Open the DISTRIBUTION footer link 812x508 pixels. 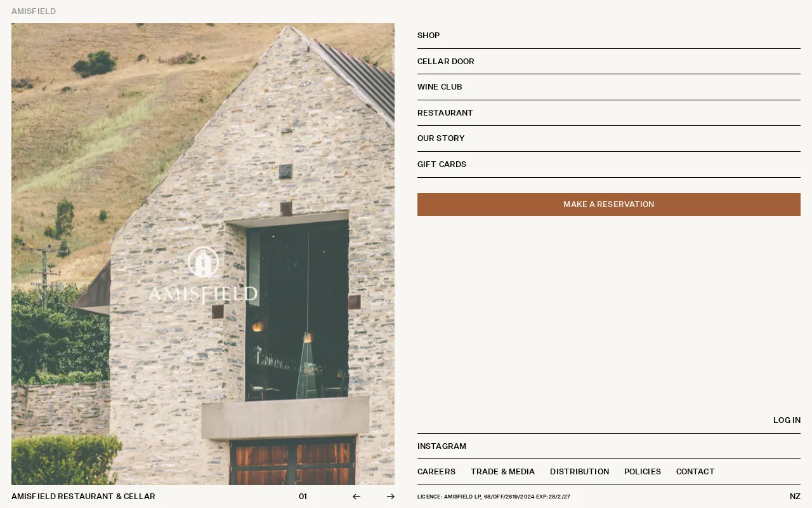click(x=579, y=471)
